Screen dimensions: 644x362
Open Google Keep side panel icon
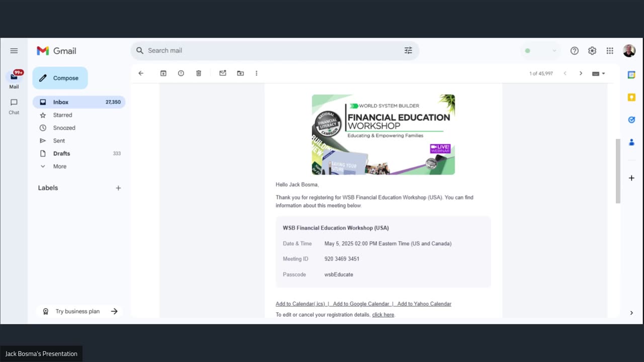point(631,98)
